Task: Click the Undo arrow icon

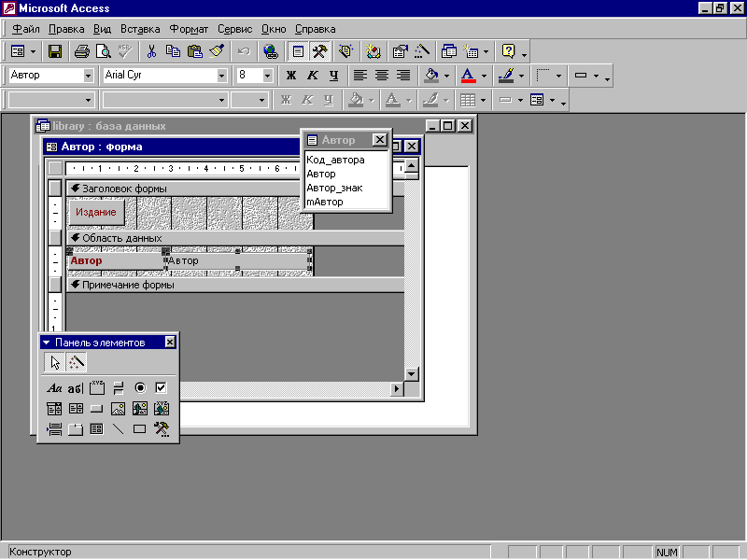Action: click(x=244, y=51)
